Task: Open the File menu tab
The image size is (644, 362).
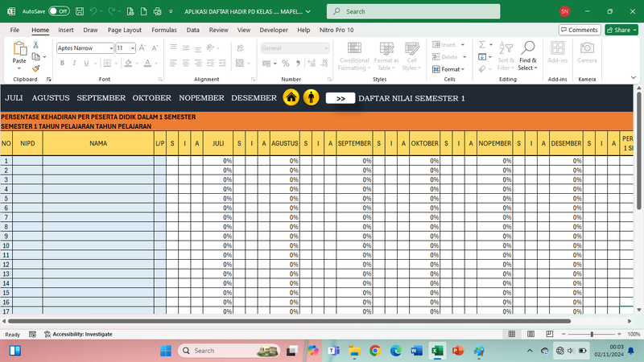Action: coord(14,30)
